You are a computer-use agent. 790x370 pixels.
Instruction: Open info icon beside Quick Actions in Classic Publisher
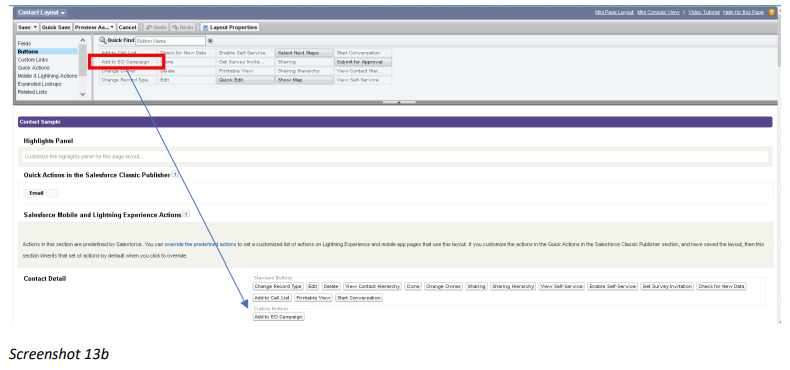tap(175, 174)
